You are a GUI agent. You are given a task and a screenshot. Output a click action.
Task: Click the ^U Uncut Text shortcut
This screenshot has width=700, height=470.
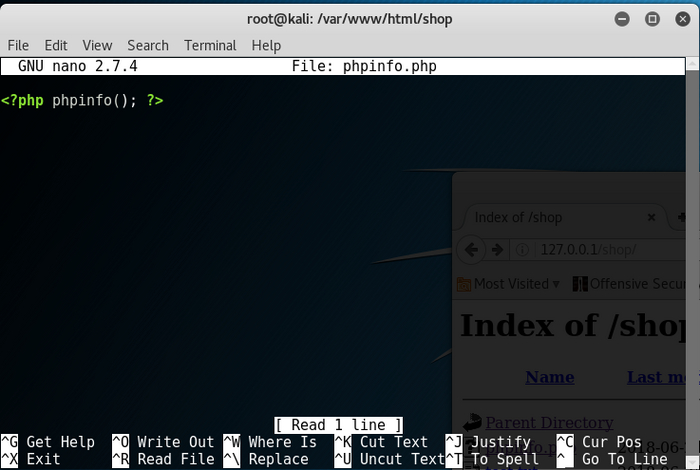pos(390,459)
